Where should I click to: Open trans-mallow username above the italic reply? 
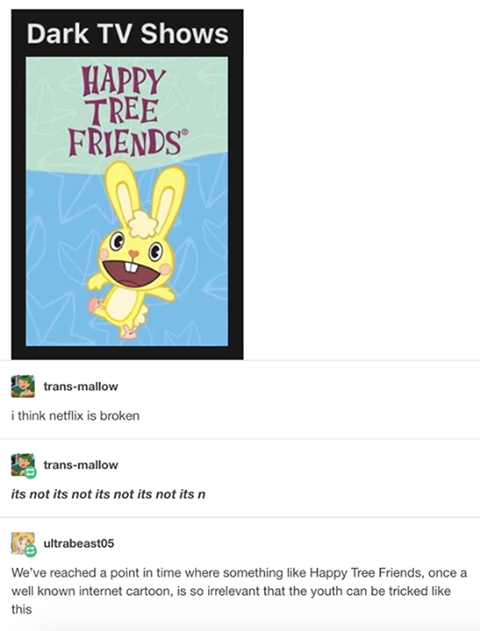[80, 465]
